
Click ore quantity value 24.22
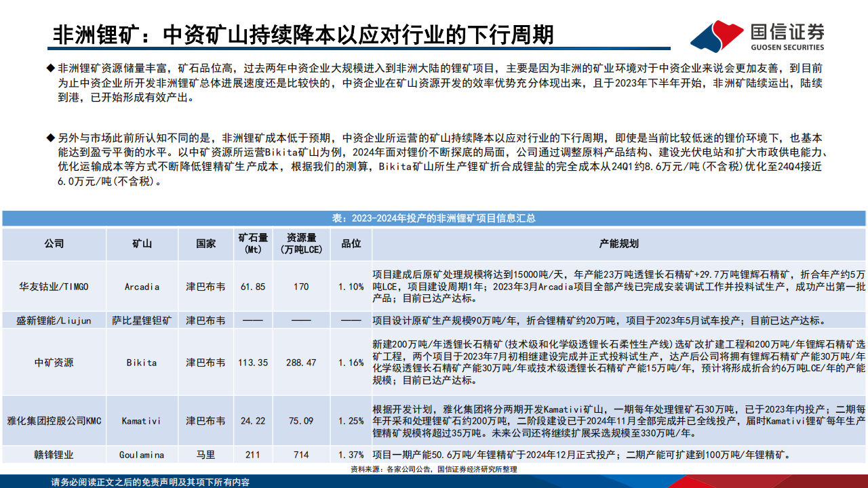click(x=253, y=421)
